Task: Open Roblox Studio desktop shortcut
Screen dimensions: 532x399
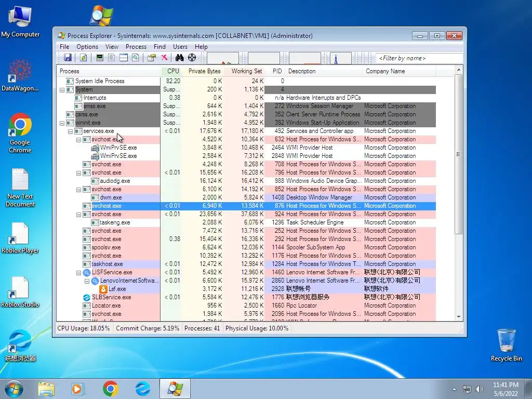Action: pyautogui.click(x=20, y=292)
